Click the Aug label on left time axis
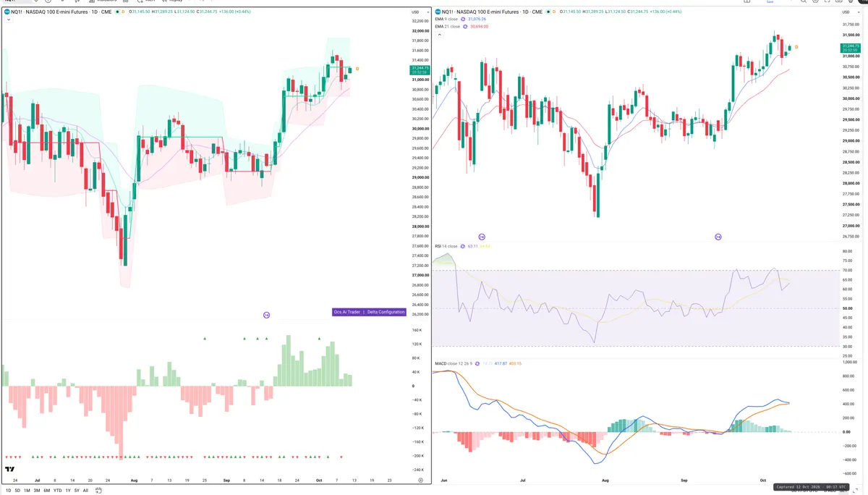This screenshot has width=868, height=495. (133, 480)
